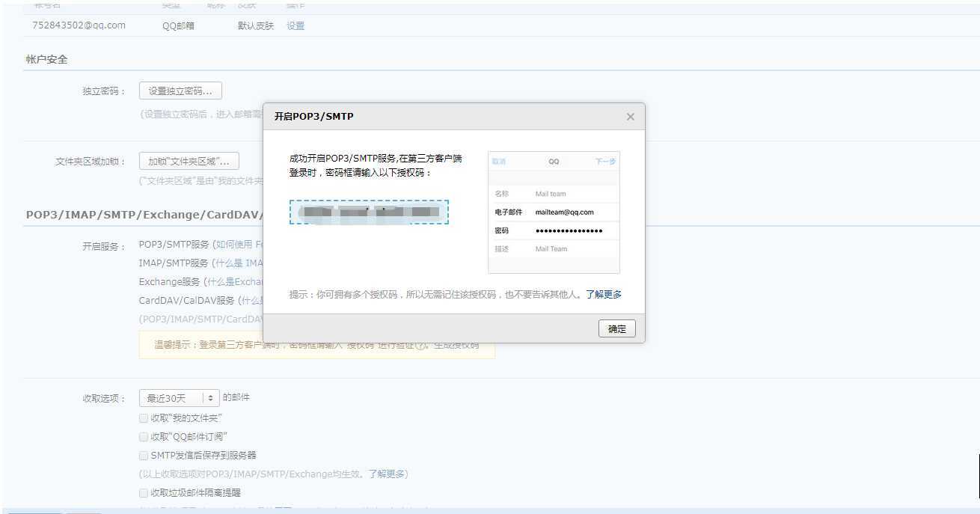Click the 设置独立密码... button
This screenshot has width=980, height=514.
pyautogui.click(x=180, y=91)
